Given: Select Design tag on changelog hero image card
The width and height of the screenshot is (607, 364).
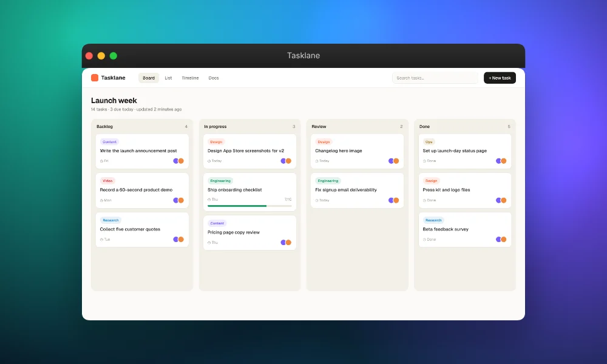Looking at the screenshot, I should (x=324, y=142).
